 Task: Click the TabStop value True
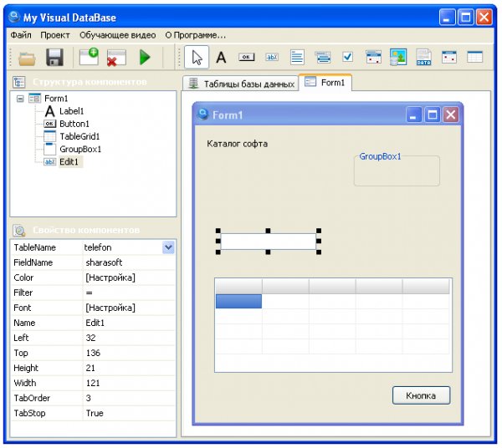pyautogui.click(x=95, y=413)
